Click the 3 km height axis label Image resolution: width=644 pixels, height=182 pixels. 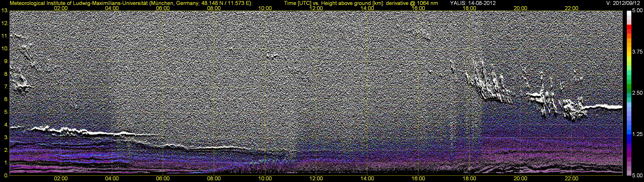(6, 138)
